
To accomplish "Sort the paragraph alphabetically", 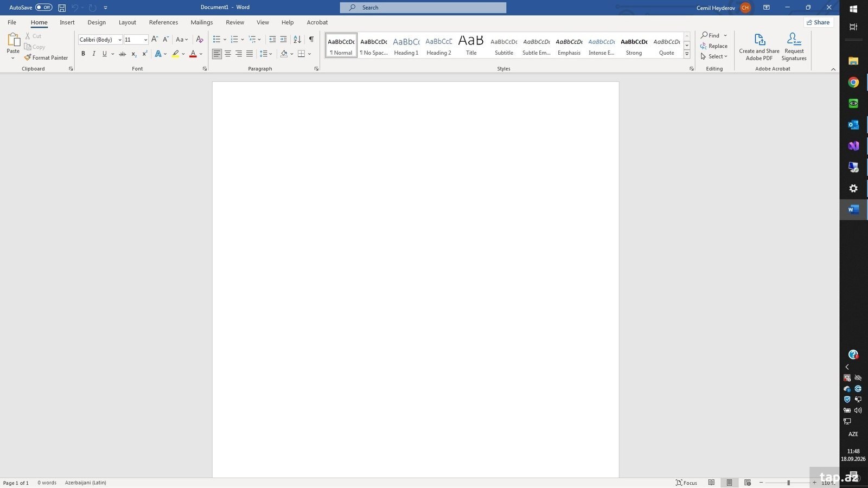I will click(x=297, y=39).
